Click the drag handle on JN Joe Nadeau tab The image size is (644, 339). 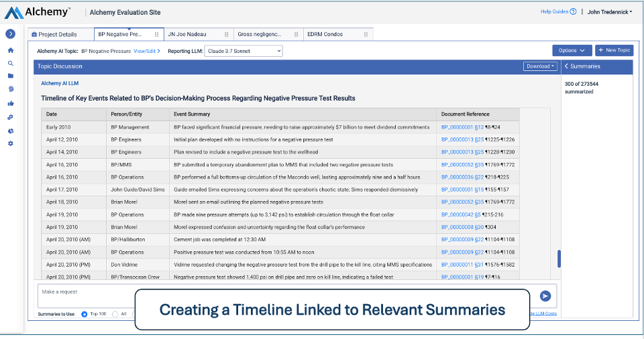[226, 34]
